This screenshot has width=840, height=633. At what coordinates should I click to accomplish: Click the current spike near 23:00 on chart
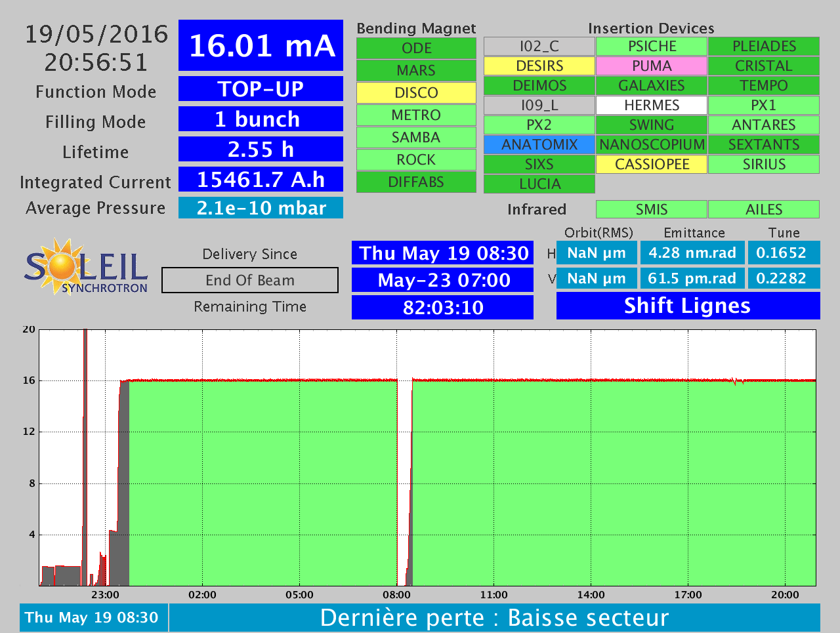85,456
